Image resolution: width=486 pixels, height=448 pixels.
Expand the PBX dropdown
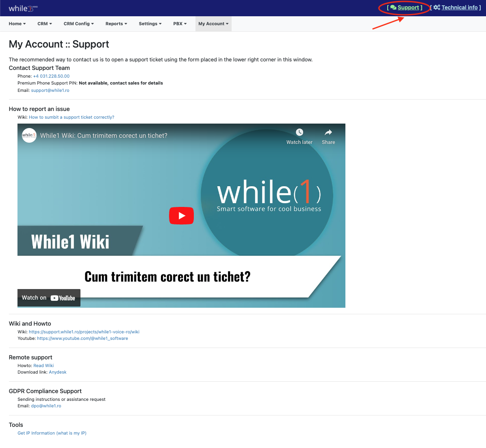(x=180, y=24)
